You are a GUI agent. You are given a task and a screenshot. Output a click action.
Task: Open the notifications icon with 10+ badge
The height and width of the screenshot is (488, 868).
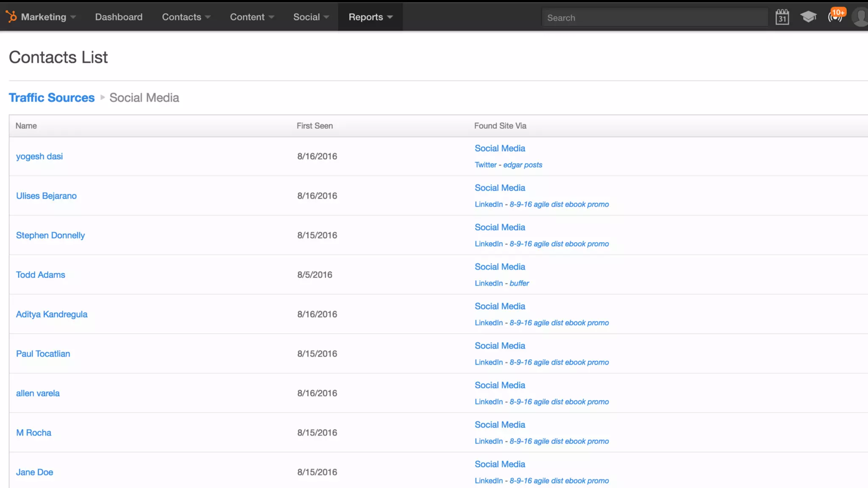click(x=835, y=17)
